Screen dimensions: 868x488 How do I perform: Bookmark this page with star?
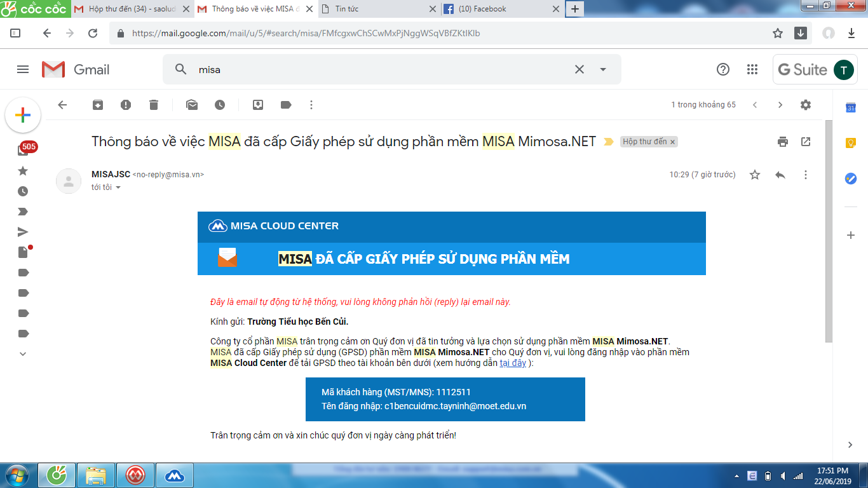[778, 33]
